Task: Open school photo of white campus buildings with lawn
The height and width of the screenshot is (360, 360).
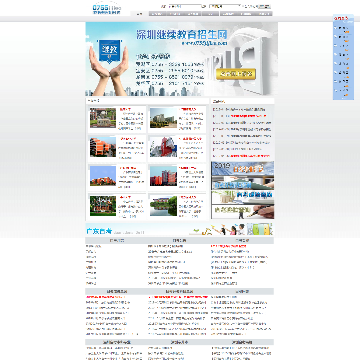Action: (163, 118)
